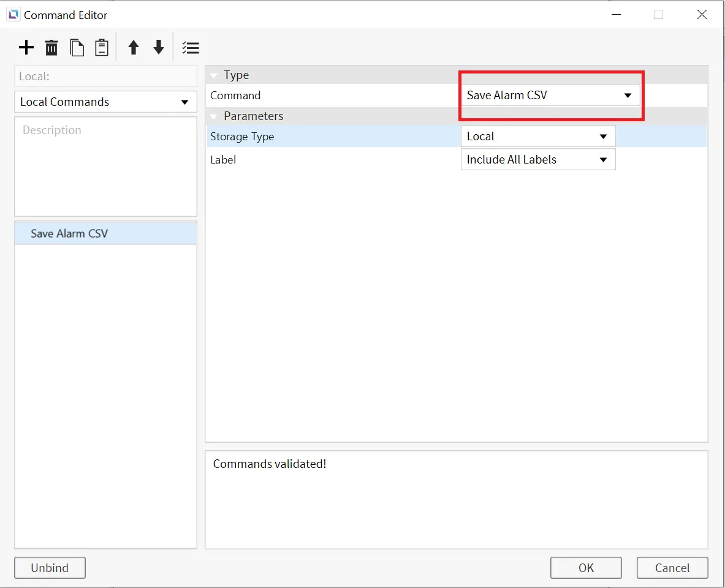Move command up with up arrow
Viewport: 725px width, 588px height.
(x=134, y=48)
